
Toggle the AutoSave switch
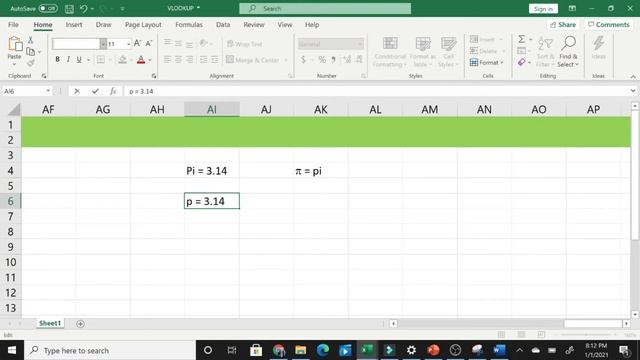pyautogui.click(x=48, y=8)
